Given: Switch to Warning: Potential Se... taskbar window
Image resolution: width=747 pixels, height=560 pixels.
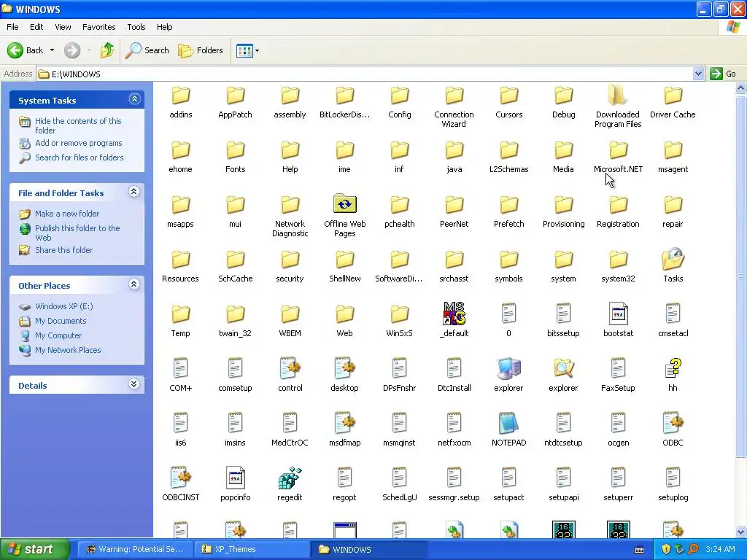Looking at the screenshot, I should point(136,550).
